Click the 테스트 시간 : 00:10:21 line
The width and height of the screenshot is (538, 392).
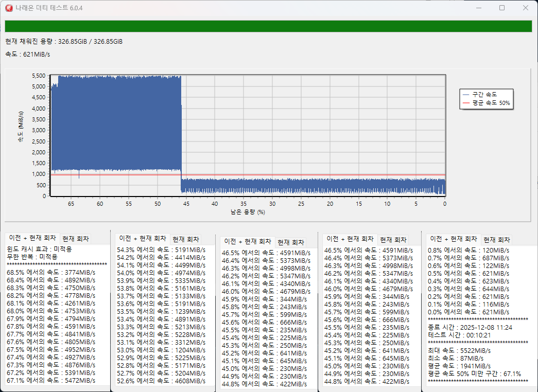460,334
